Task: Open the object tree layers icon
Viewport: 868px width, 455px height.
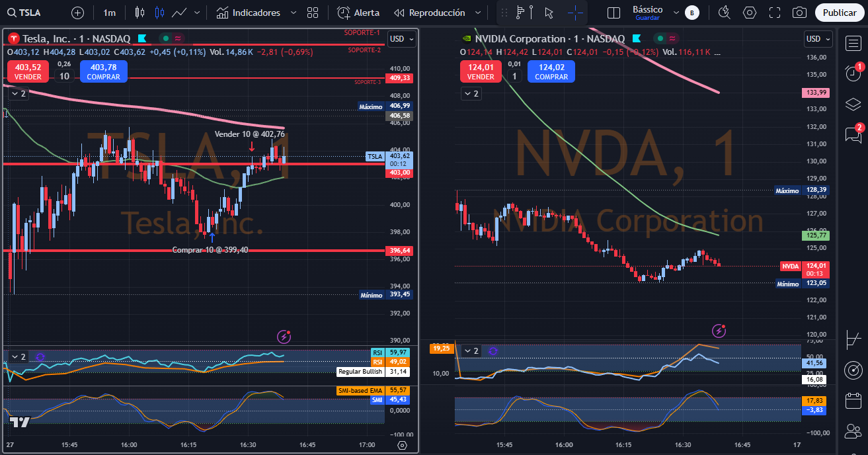Action: [x=853, y=104]
